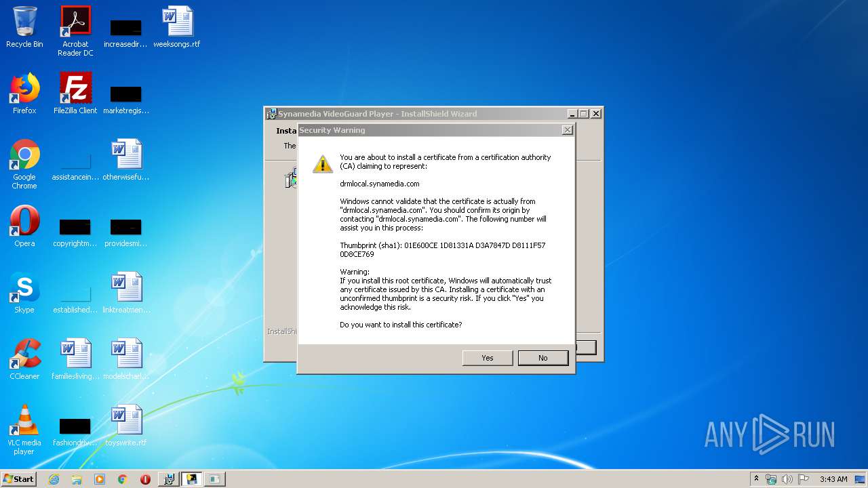The width and height of the screenshot is (868, 488).
Task: Select the VLC media player shortcut
Action: [24, 430]
